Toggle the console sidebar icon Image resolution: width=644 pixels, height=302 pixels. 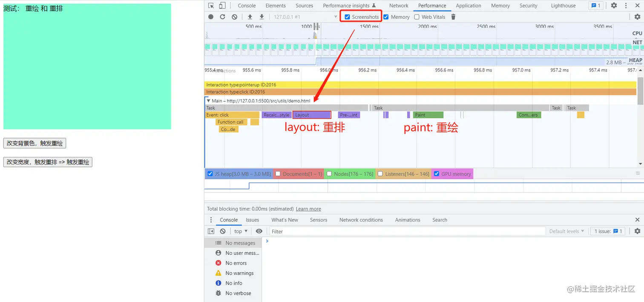click(211, 231)
